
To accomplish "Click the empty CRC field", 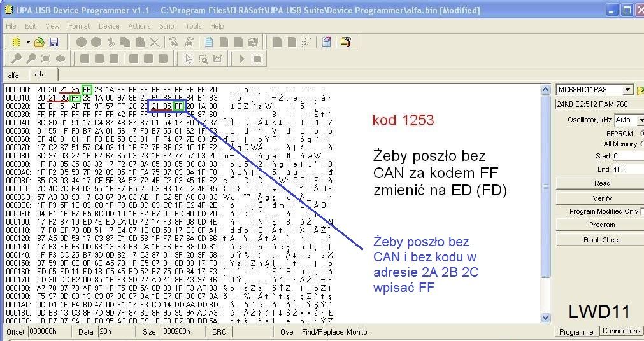I will point(253,331).
